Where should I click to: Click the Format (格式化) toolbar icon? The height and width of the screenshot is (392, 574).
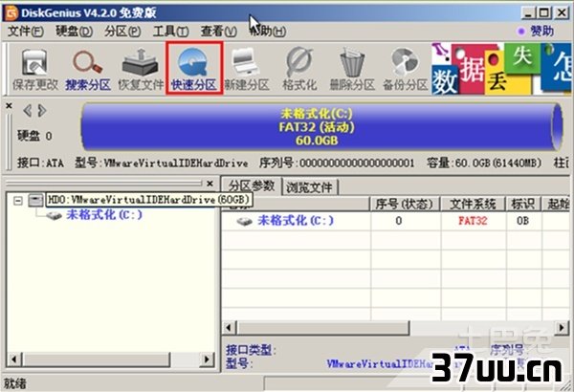tap(299, 70)
